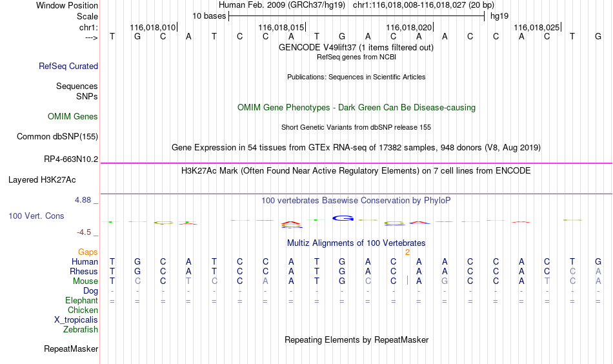This screenshot has width=613, height=364.
Task: Click the orange '2' gap count marker
Action: click(407, 252)
